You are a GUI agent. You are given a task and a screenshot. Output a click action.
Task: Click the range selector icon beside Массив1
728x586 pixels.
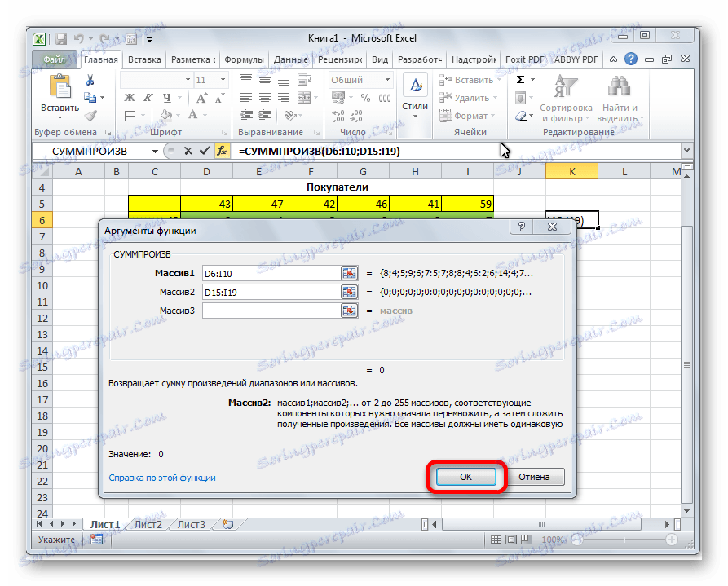click(x=349, y=273)
